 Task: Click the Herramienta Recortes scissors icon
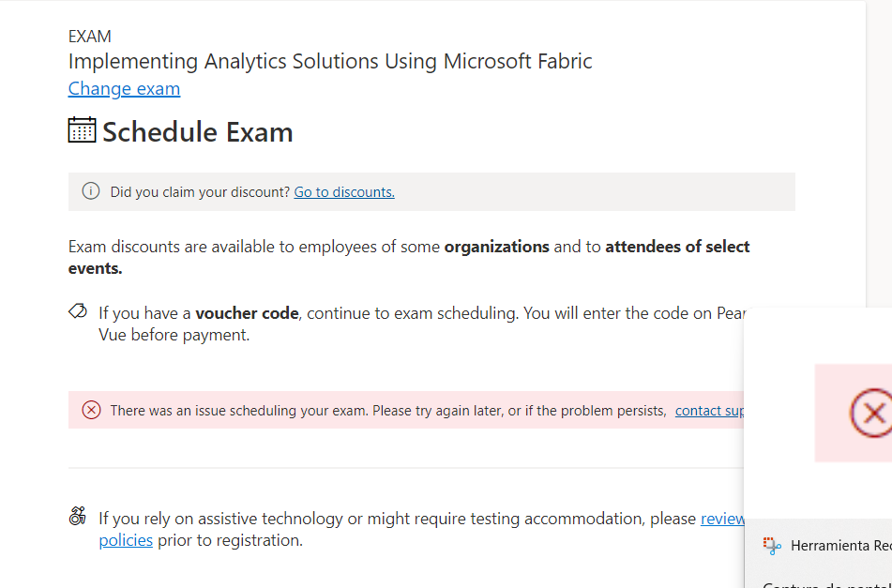772,545
